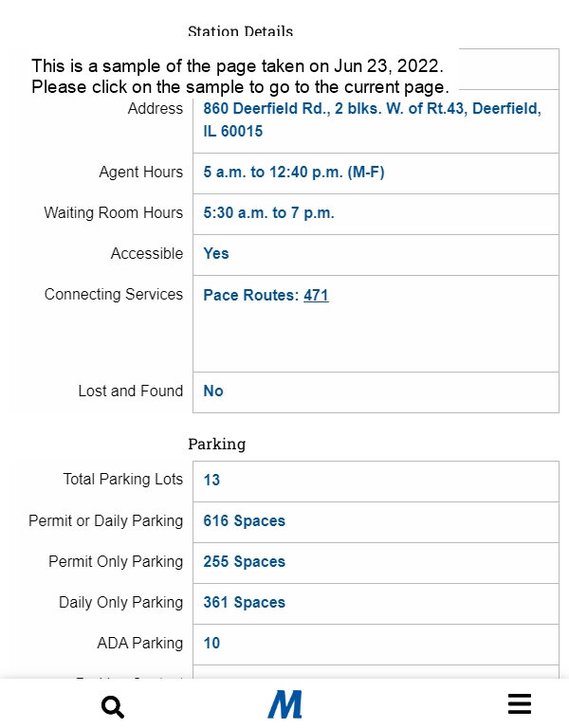Click the search magnifier icon
Screen dimensions: 569x728
(113, 706)
